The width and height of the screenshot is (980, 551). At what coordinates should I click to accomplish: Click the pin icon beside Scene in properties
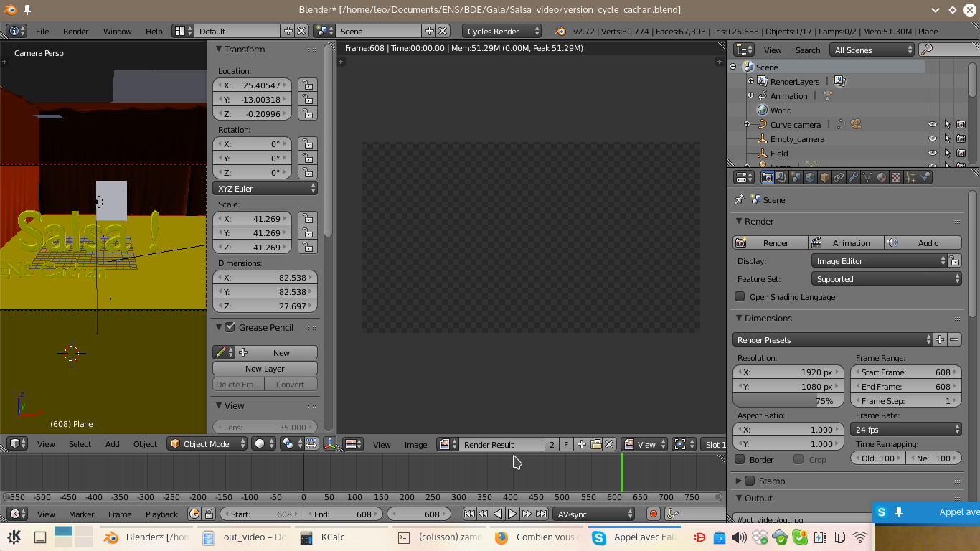[740, 199]
